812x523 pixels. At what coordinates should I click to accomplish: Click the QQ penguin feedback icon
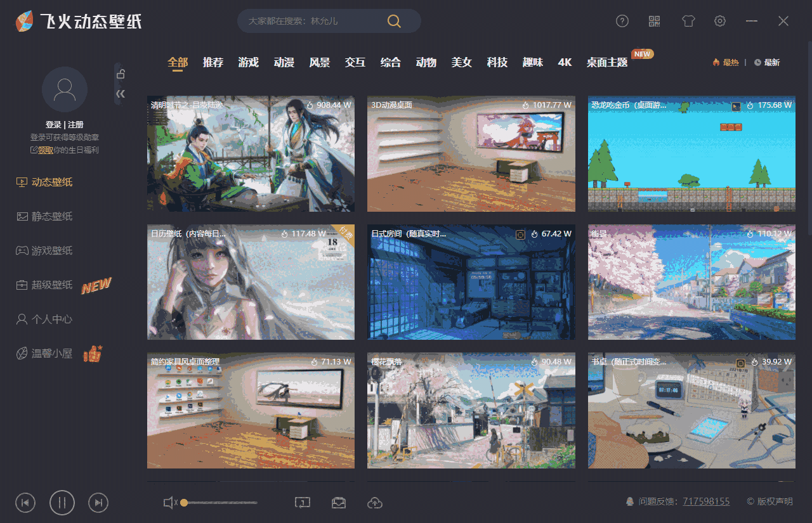(630, 501)
